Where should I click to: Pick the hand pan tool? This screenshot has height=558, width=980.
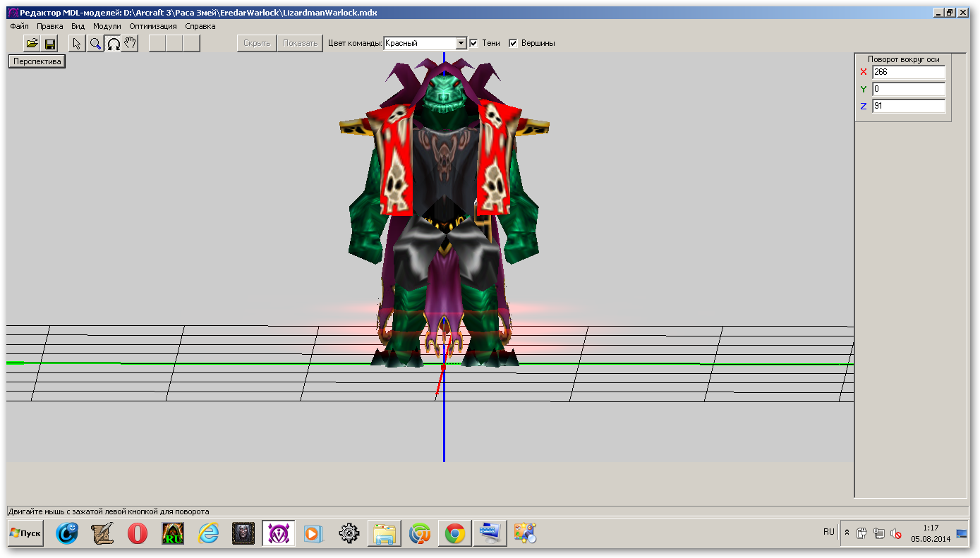tap(130, 44)
